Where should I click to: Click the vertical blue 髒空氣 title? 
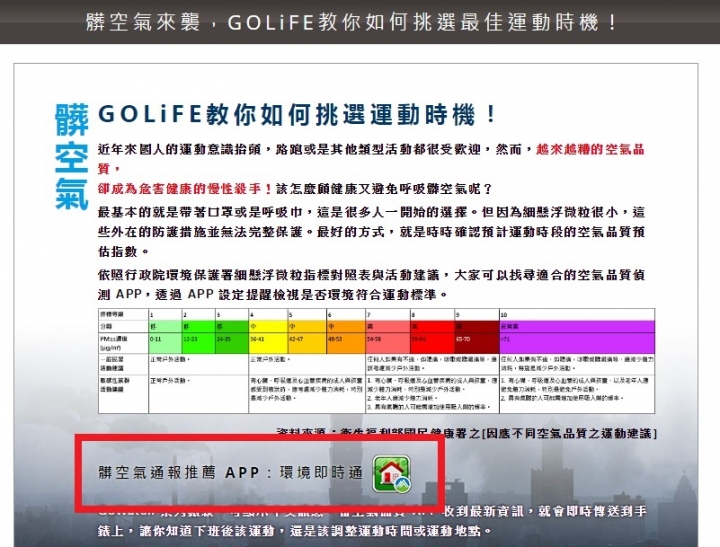click(x=71, y=157)
